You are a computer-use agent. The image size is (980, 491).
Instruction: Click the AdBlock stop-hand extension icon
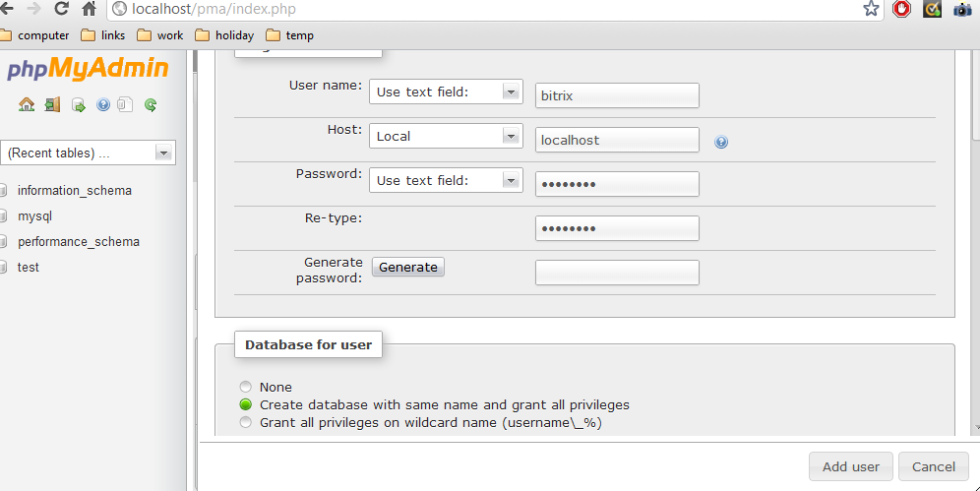click(x=901, y=9)
